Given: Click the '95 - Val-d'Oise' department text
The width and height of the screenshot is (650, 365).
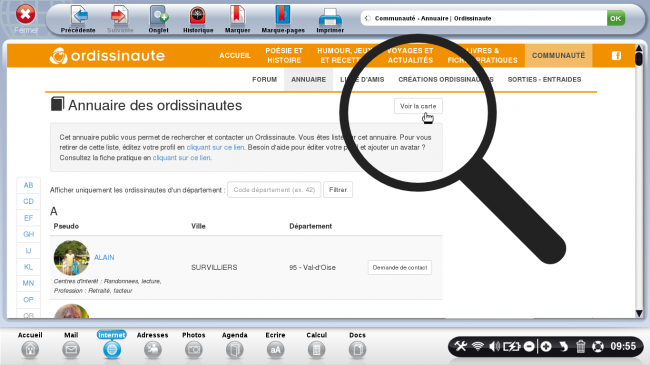Looking at the screenshot, I should pyautogui.click(x=312, y=268).
